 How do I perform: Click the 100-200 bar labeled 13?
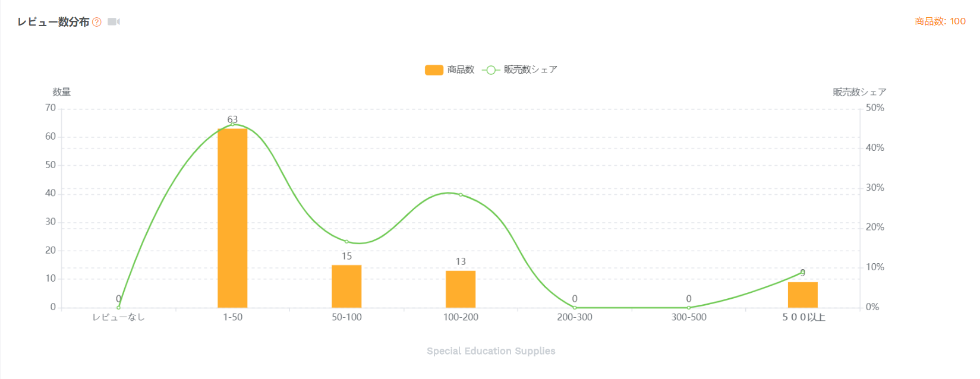(461, 289)
